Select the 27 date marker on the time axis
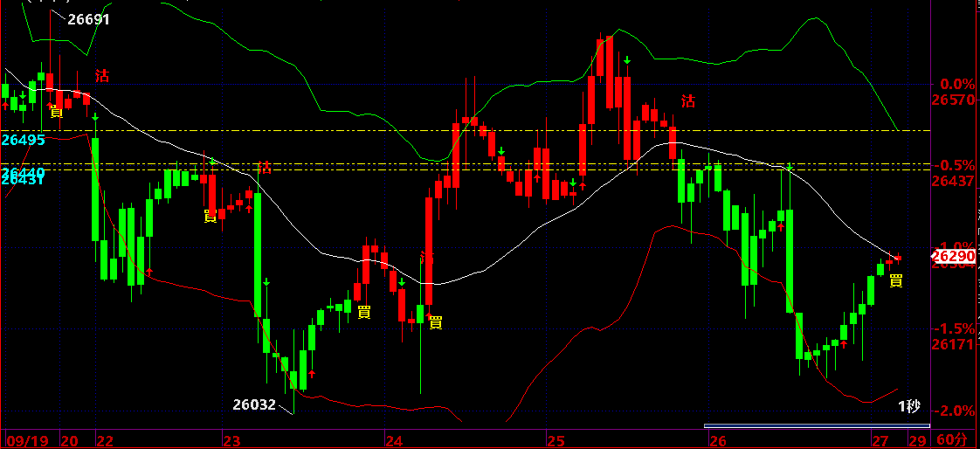 880,439
